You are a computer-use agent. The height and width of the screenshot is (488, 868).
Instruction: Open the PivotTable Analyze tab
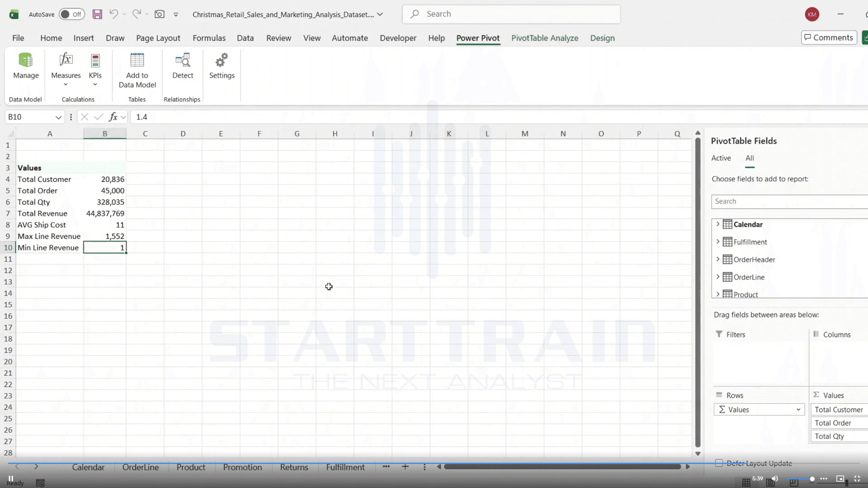(545, 38)
